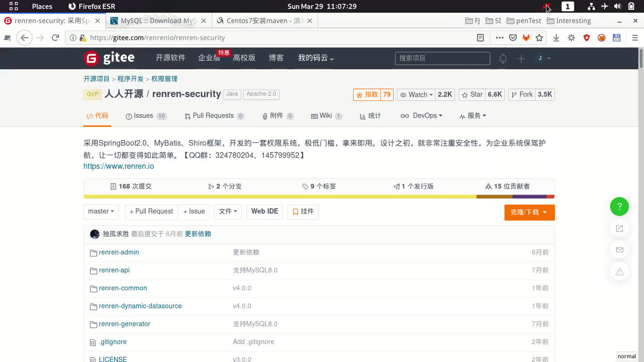Open the volume control in system tray
This screenshot has height=362, width=644.
point(618,6)
